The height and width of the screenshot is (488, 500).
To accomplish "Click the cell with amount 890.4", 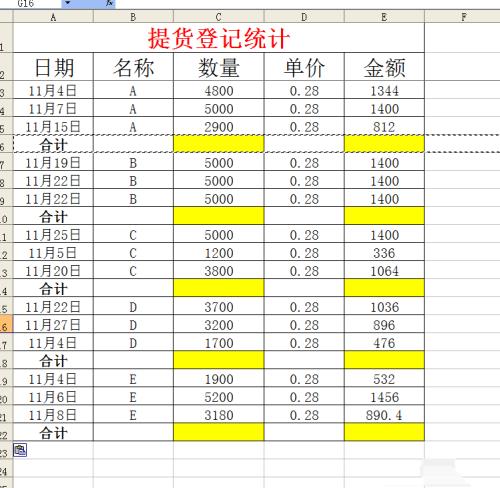I will point(384,414).
